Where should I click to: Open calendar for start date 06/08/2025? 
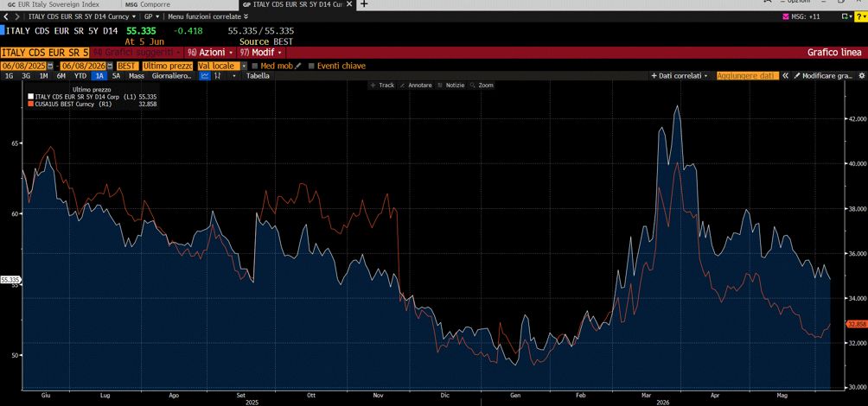point(50,66)
